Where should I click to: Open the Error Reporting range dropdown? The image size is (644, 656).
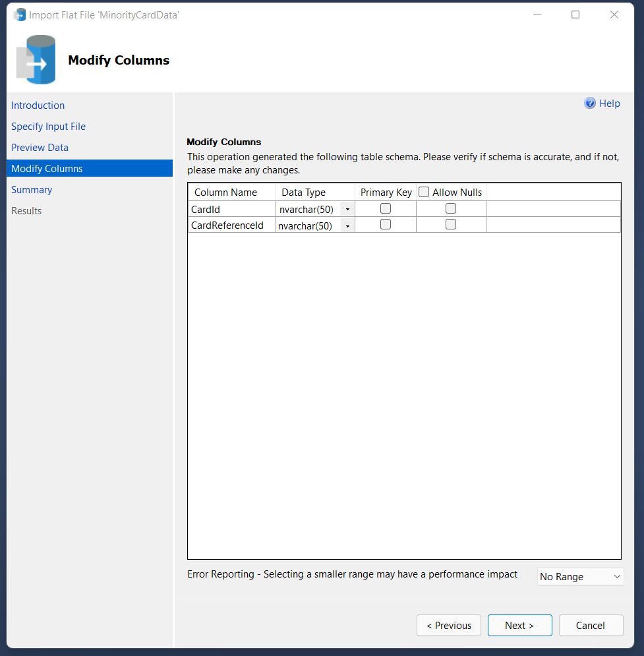coord(580,576)
